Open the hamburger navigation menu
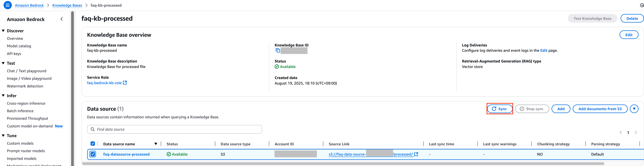The image size is (644, 166). [8, 5]
